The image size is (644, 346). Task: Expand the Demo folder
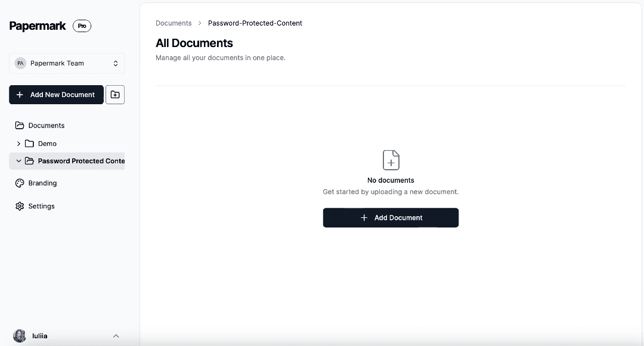18,144
